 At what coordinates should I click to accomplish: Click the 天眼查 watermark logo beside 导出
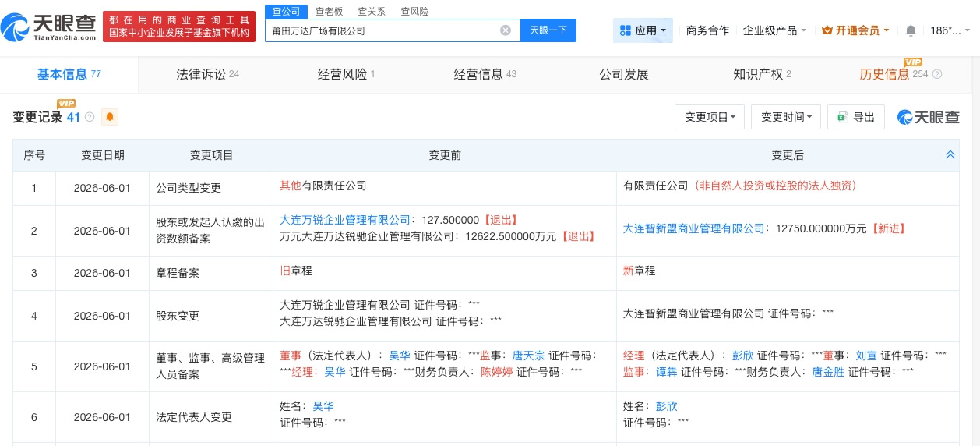click(929, 117)
